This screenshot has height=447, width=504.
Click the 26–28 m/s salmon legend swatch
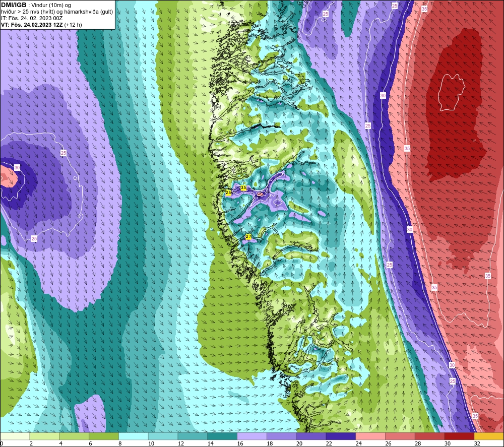pos(400,436)
